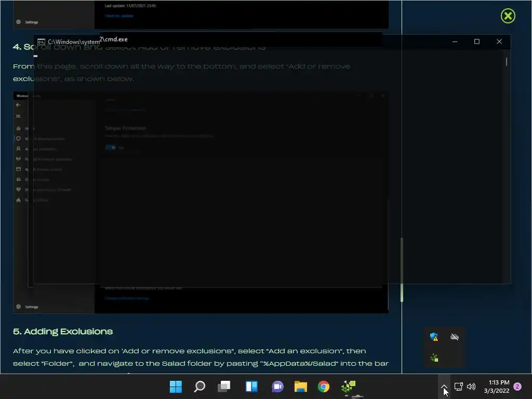
Task: Close the cmd.exe window
Action: [499, 42]
